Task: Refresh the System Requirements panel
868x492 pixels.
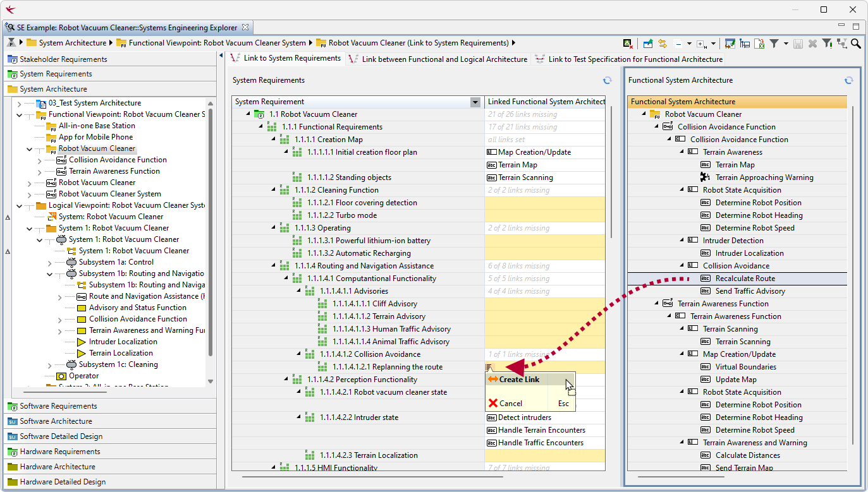Action: tap(607, 80)
